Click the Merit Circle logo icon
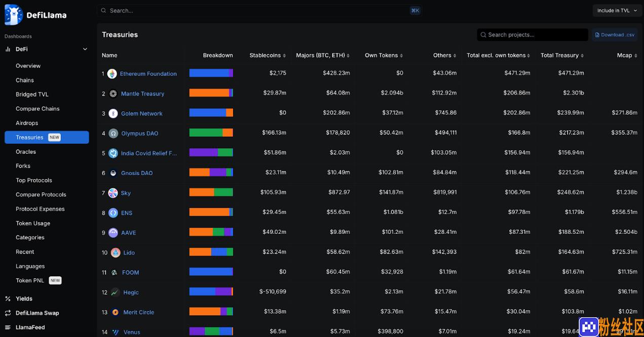This screenshot has height=337, width=644. point(116,312)
